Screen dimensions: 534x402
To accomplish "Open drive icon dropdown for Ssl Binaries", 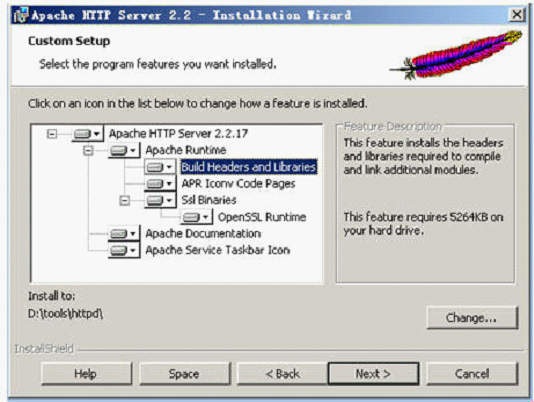I will coord(160,200).
